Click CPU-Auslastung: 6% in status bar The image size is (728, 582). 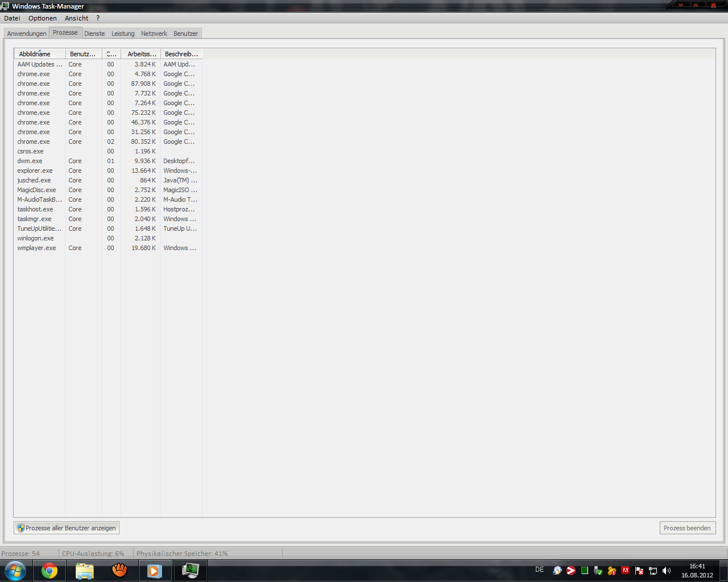(x=93, y=554)
